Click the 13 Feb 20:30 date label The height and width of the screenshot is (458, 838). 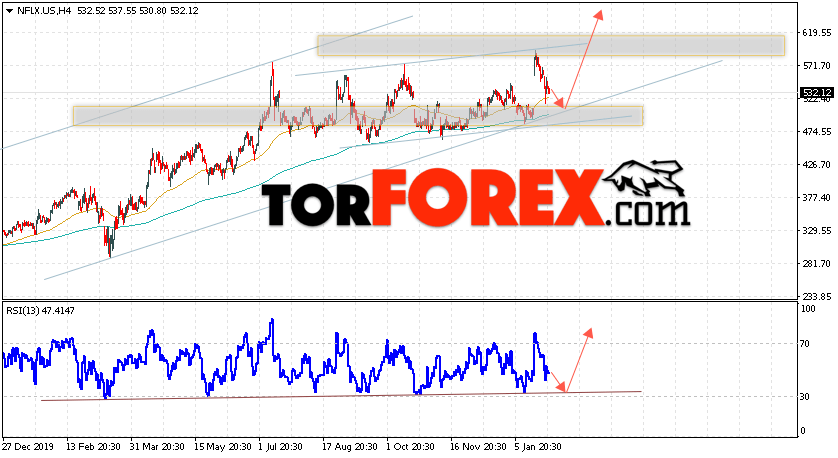point(94,447)
